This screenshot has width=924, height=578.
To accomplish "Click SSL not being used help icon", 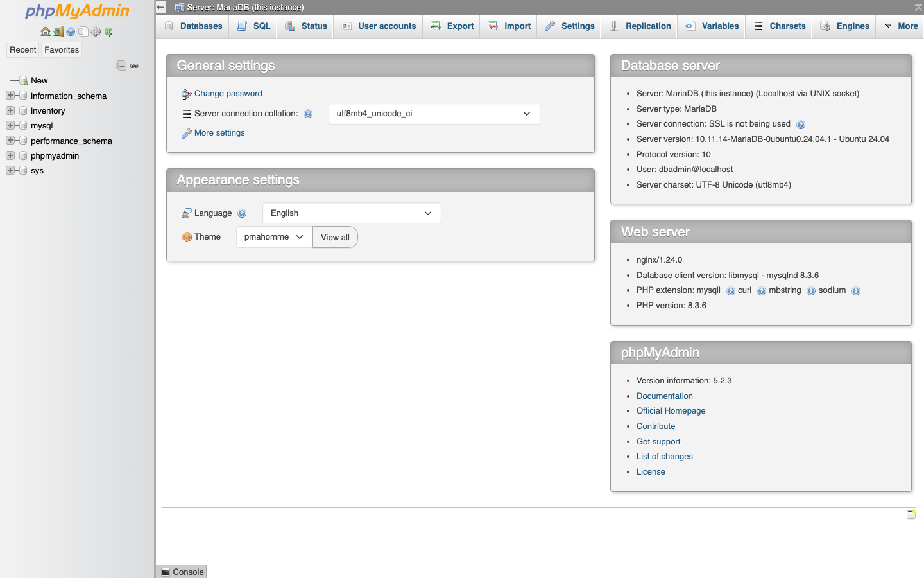I will point(801,125).
